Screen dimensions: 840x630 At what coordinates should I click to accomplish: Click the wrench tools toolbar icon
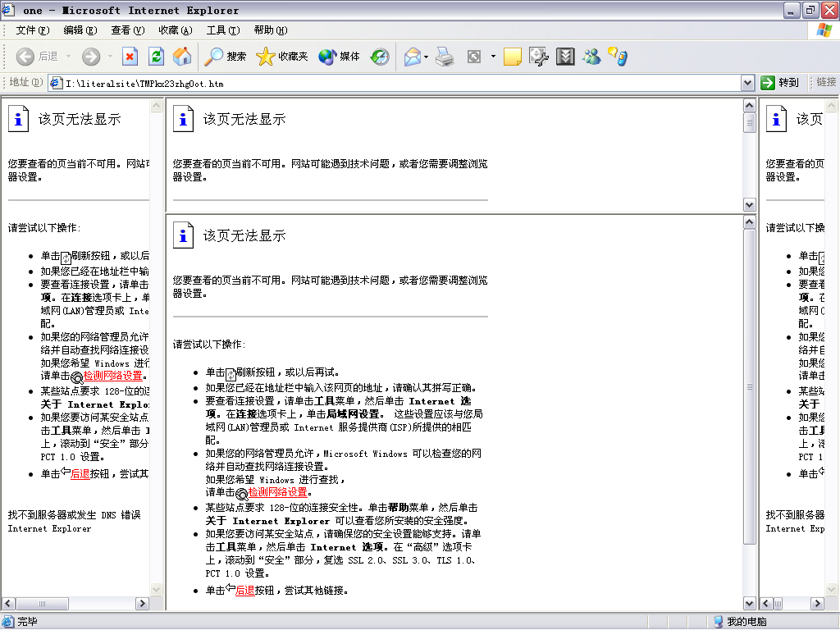coord(538,57)
